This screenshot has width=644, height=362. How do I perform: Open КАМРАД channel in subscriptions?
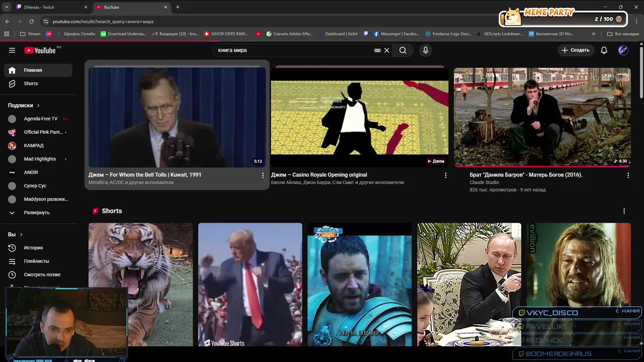[x=38, y=146]
